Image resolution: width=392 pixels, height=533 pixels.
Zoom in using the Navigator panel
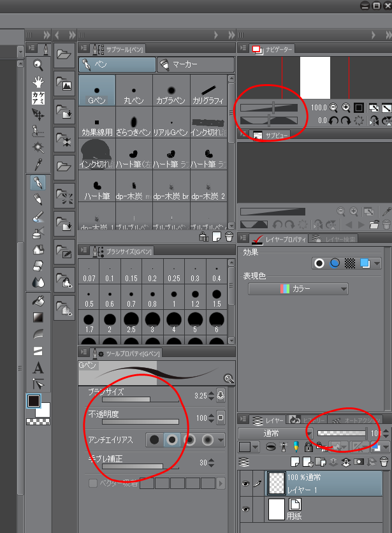tap(345, 108)
